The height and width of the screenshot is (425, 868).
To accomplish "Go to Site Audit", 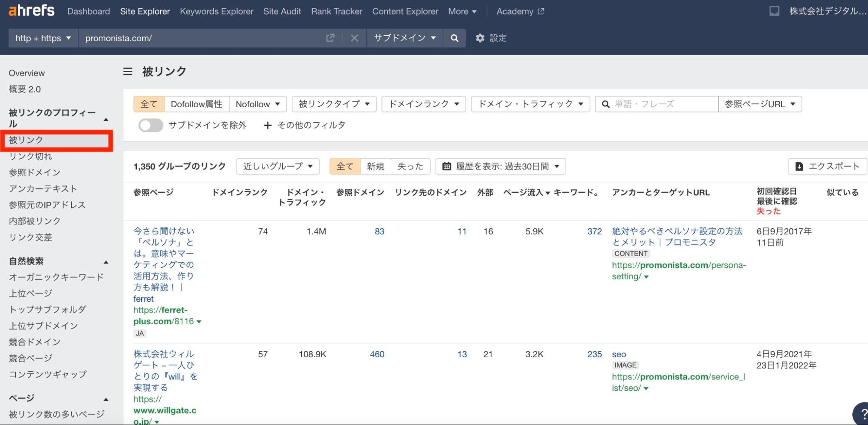I will coord(282,11).
